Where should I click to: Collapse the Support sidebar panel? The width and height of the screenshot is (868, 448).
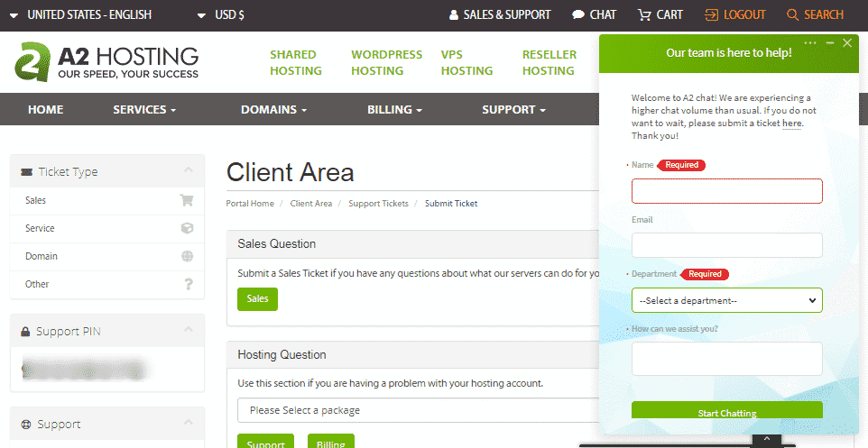click(189, 422)
